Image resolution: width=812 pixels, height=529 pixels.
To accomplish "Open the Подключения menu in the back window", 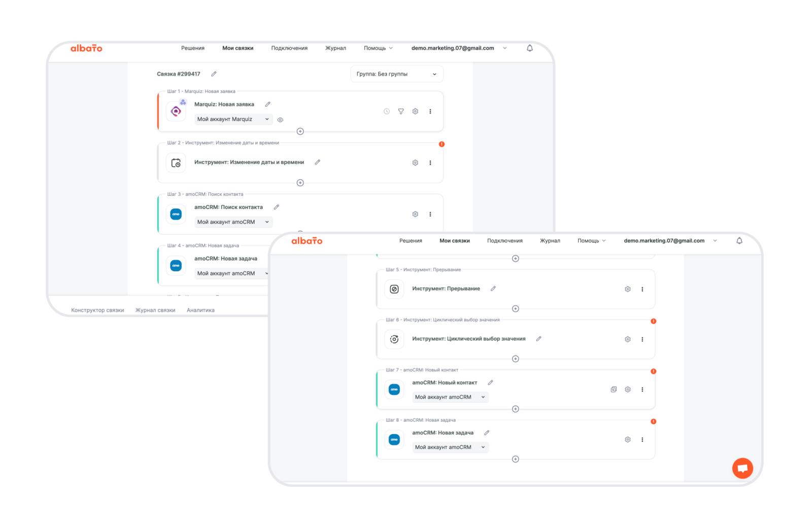I will coord(289,48).
